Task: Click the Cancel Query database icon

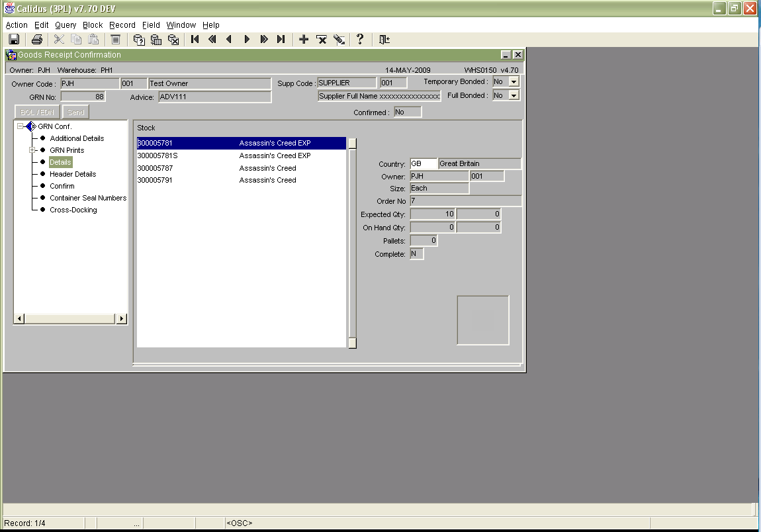Action: [x=173, y=39]
